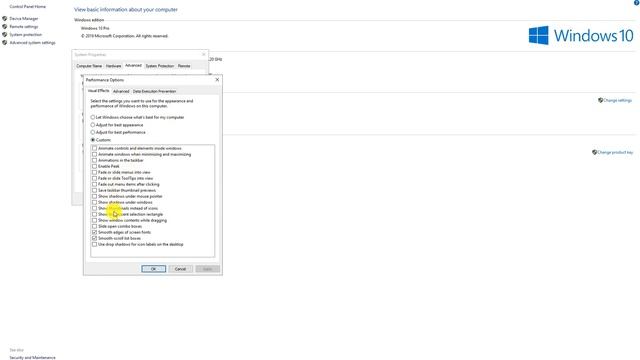Check Show shadows under windows
The image size is (640, 360).
94,202
